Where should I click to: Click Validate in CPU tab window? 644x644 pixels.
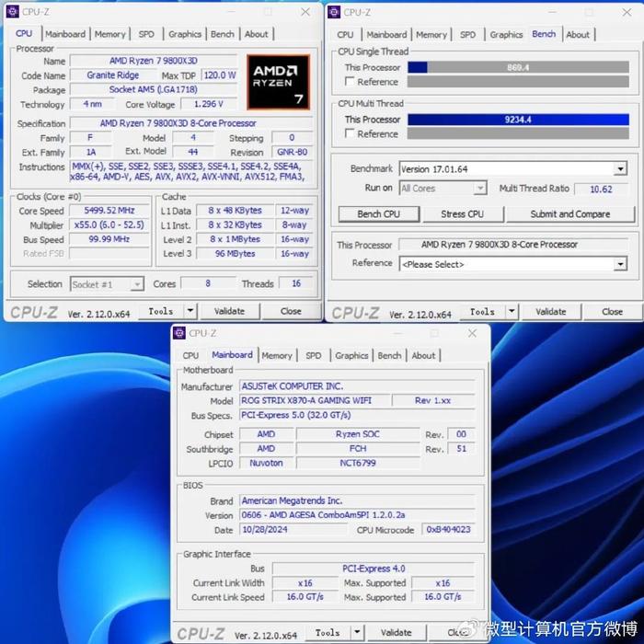pos(230,311)
